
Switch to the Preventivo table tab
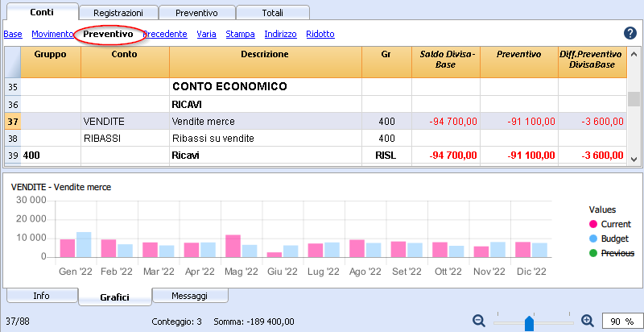[197, 13]
